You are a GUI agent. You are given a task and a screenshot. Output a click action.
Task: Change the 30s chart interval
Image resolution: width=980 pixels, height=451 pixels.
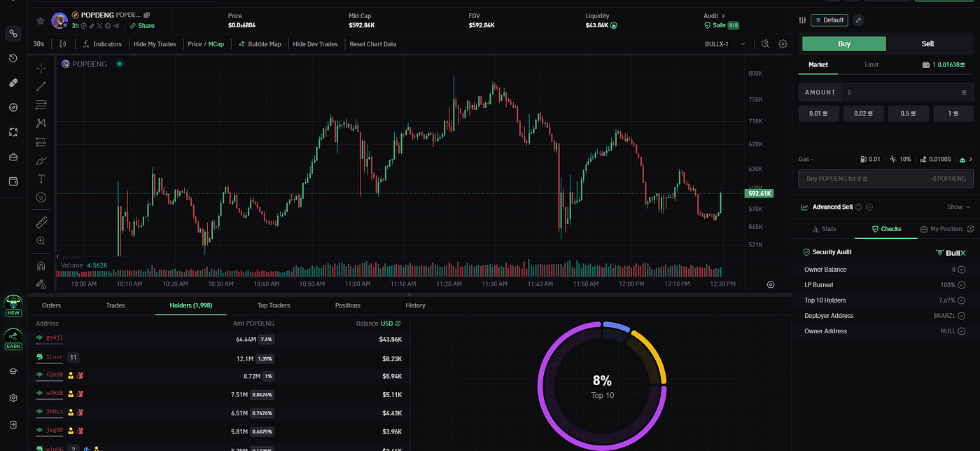[39, 44]
